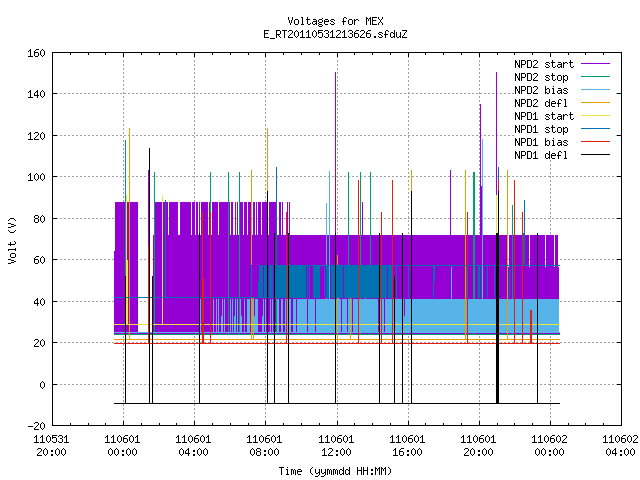Select the NPD2 bias legend label
The image size is (640, 480).
[541, 90]
